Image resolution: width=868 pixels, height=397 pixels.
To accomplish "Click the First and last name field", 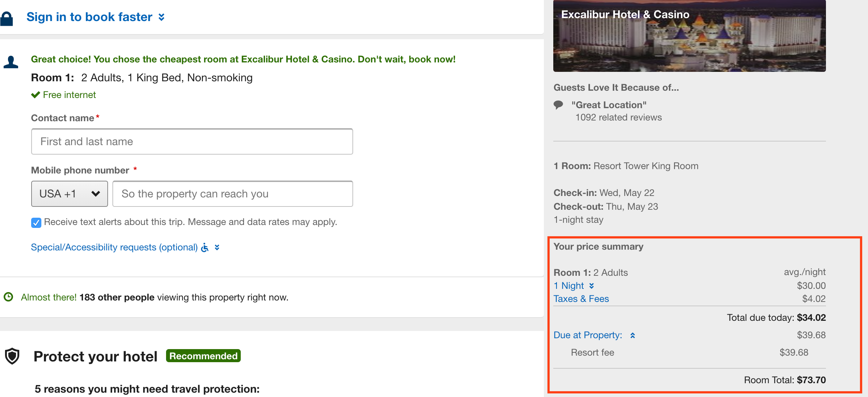I will [192, 142].
